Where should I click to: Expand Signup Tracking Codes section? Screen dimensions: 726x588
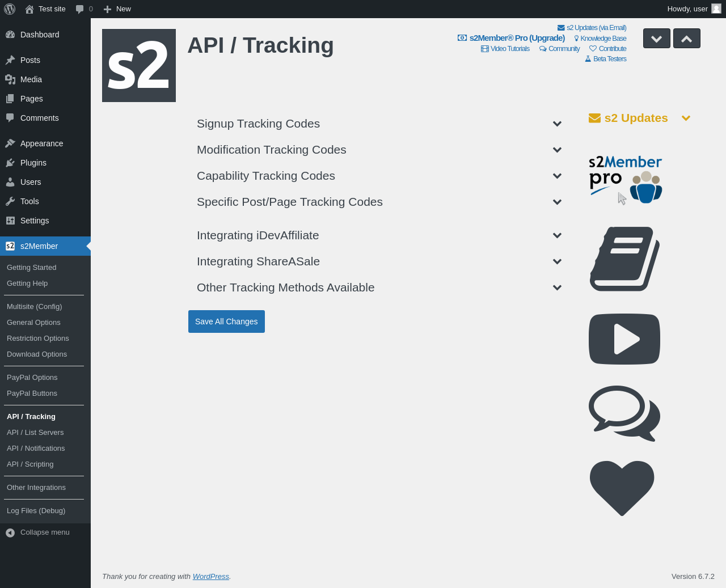click(379, 124)
